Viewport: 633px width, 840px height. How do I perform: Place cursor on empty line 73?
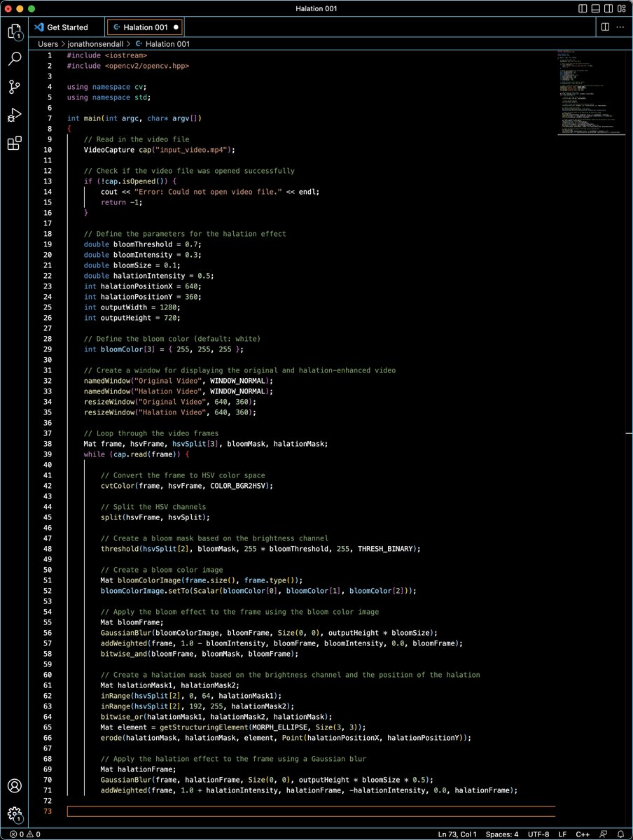point(311,811)
